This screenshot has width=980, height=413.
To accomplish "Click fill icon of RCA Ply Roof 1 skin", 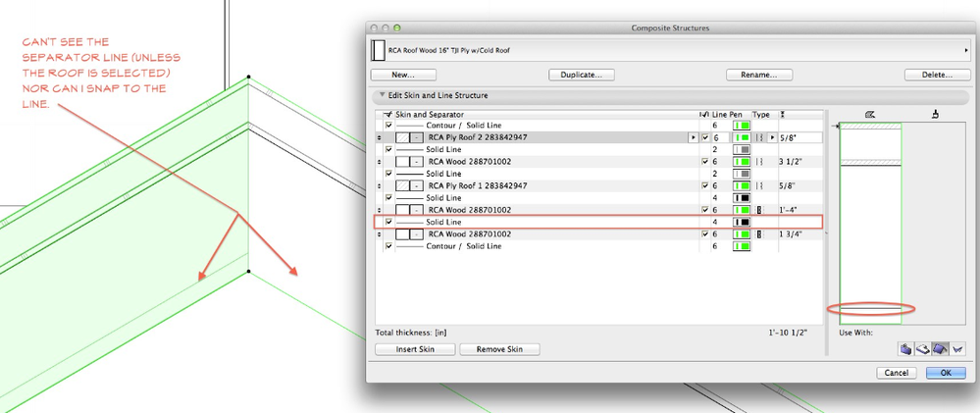I will (402, 185).
